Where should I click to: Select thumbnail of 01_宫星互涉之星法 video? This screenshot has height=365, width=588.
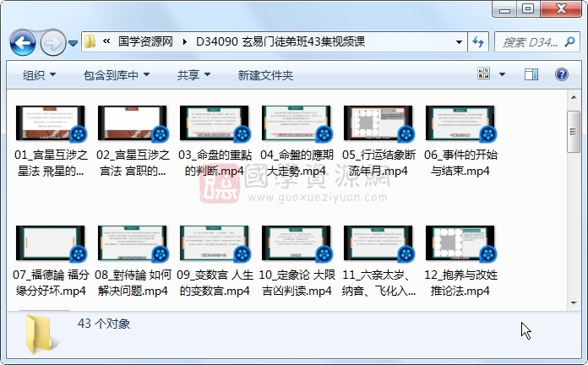[x=51, y=123]
